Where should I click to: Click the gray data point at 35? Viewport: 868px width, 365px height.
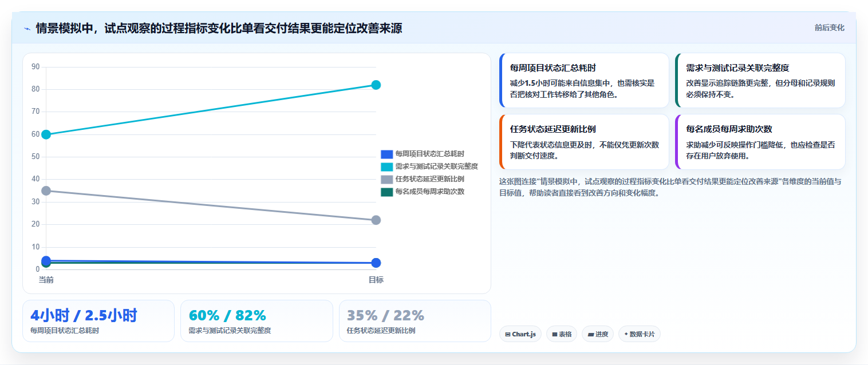pos(46,191)
